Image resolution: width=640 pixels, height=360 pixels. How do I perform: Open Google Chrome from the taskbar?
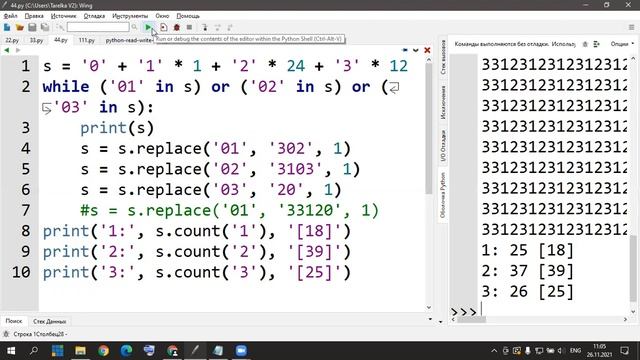104,351
